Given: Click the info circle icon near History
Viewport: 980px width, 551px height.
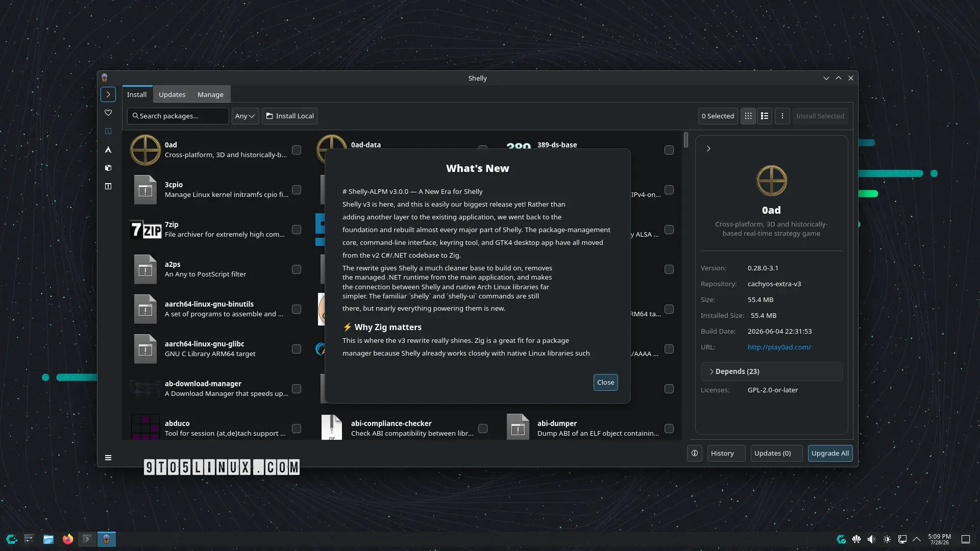Looking at the screenshot, I should (695, 454).
